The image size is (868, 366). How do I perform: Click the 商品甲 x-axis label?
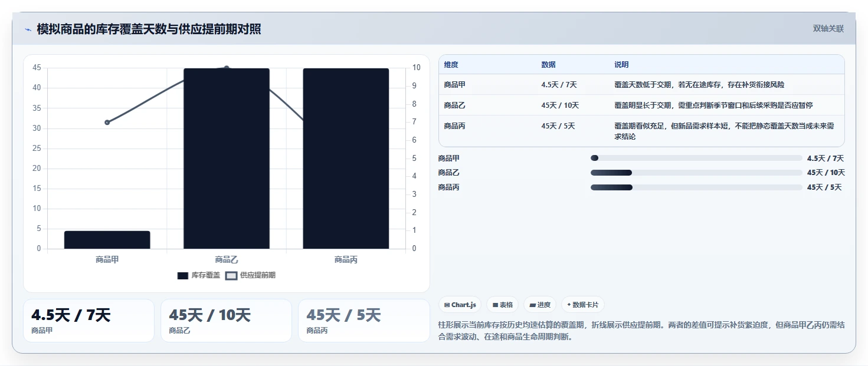click(107, 259)
